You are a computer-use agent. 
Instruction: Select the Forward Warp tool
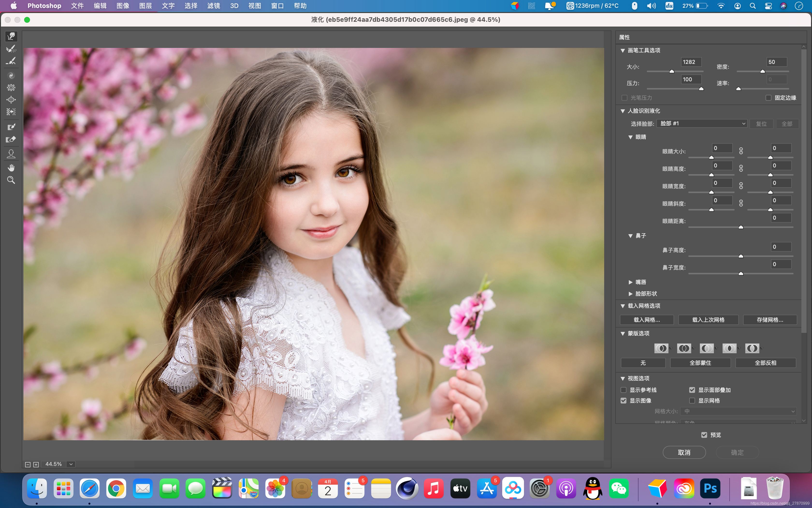click(11, 36)
